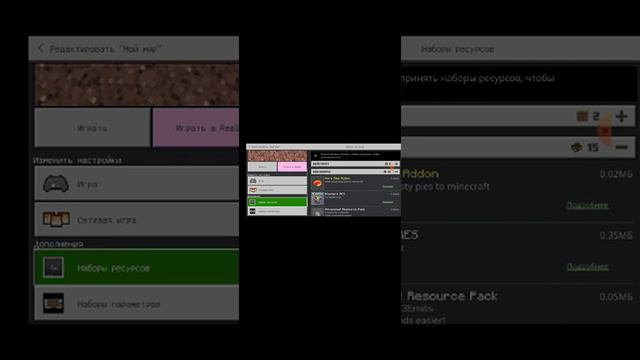Click the 0.35MB size label
The width and height of the screenshot is (640, 360).
click(x=616, y=236)
